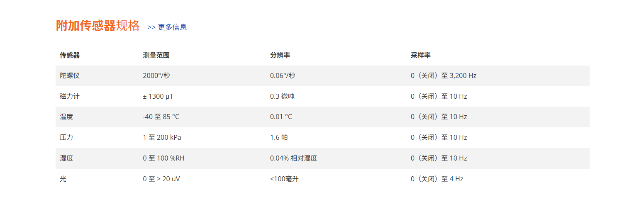The image size is (644, 202).
Task: Select the 陀螺仪 row label
Action: pos(70,76)
